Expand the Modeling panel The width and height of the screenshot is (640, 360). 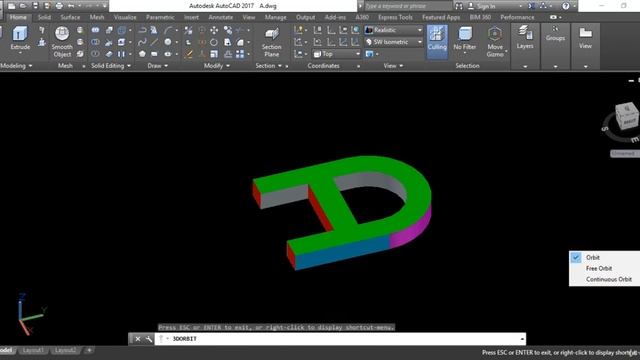coord(16,65)
